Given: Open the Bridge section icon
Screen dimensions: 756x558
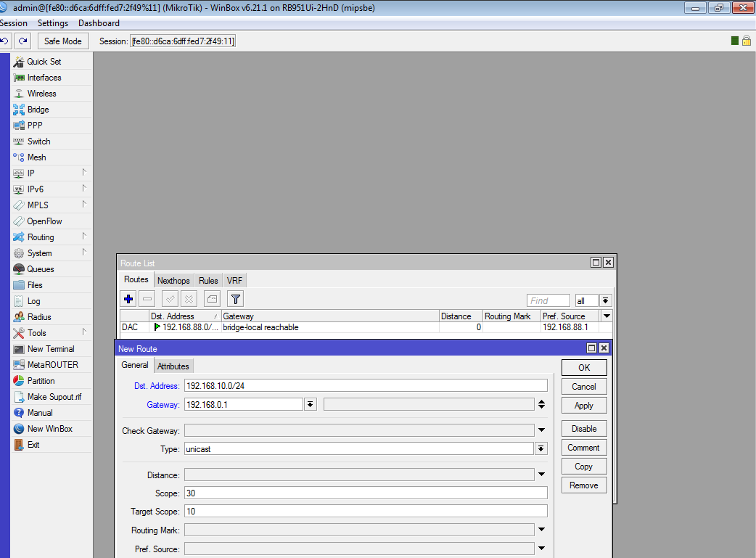Looking at the screenshot, I should tap(19, 110).
